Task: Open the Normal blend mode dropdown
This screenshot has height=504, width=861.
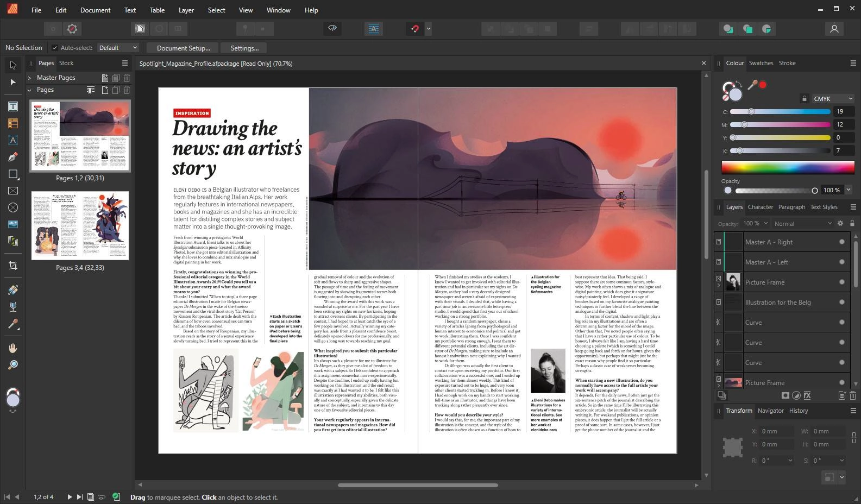Action: coord(803,223)
